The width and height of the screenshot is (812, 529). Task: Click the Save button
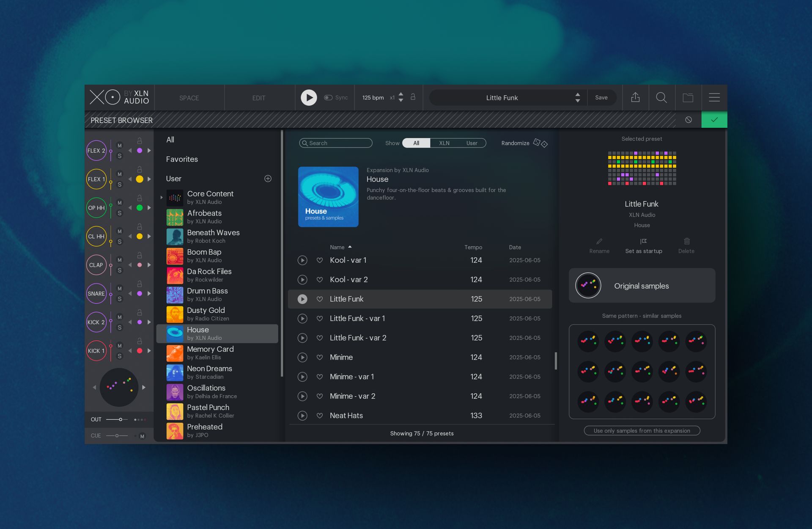(601, 97)
